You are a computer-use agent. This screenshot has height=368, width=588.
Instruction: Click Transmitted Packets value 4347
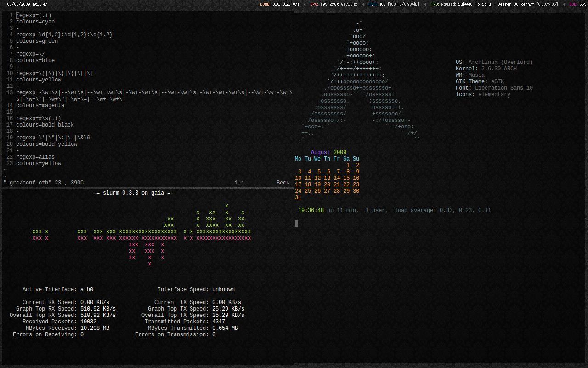tap(219, 322)
